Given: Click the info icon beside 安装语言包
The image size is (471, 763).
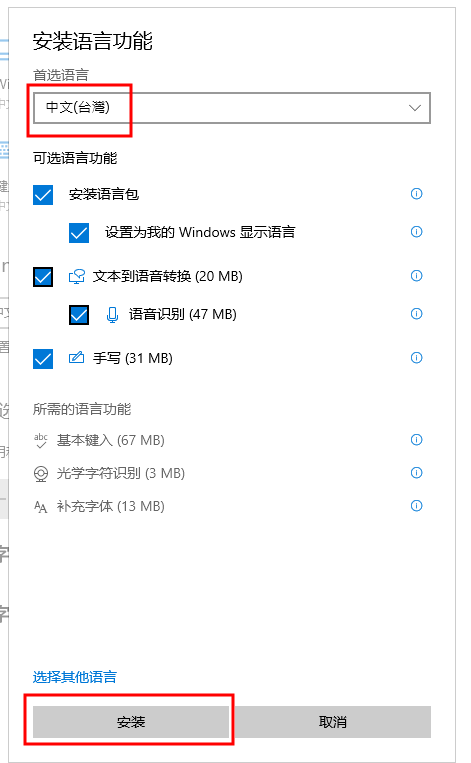Looking at the screenshot, I should pos(417,194).
